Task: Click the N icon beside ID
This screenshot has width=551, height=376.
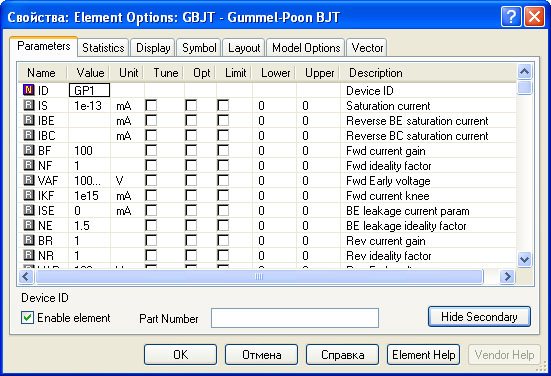Action: (28, 90)
